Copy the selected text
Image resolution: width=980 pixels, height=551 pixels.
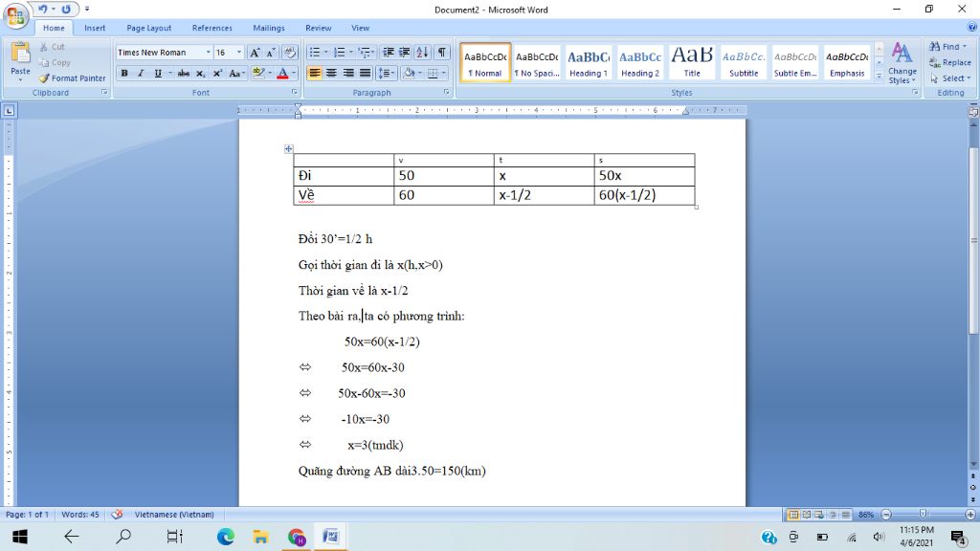pos(55,62)
